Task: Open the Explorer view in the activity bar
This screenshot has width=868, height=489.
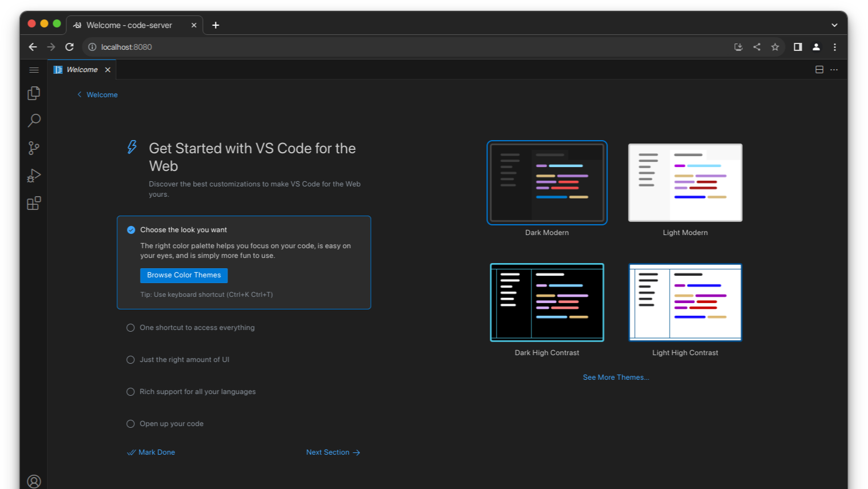Action: coord(34,93)
